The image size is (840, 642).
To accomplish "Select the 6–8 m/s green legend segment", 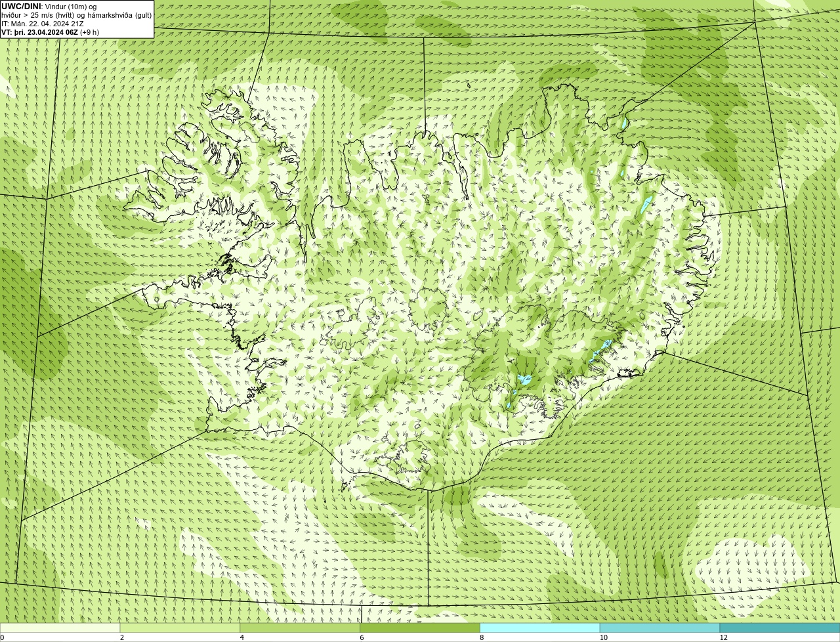I will click(x=420, y=628).
